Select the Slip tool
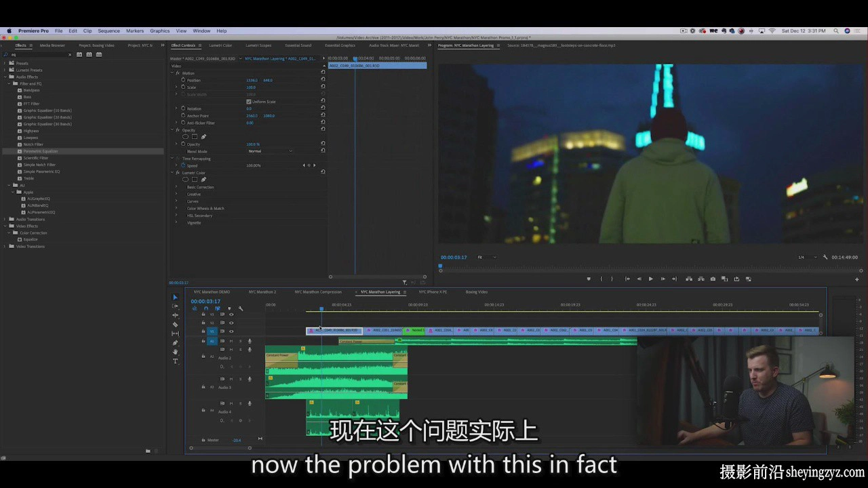The width and height of the screenshot is (868, 488). pos(175,333)
